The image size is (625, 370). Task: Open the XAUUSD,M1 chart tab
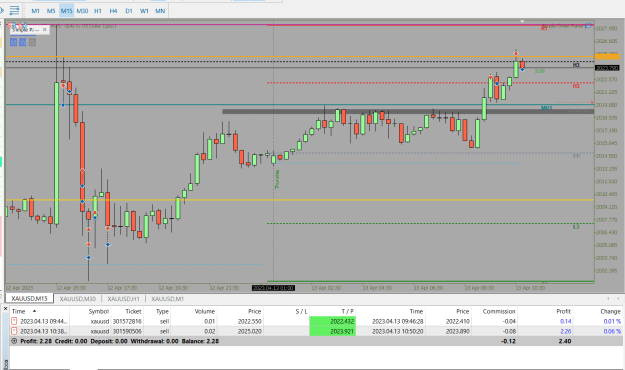tap(167, 298)
